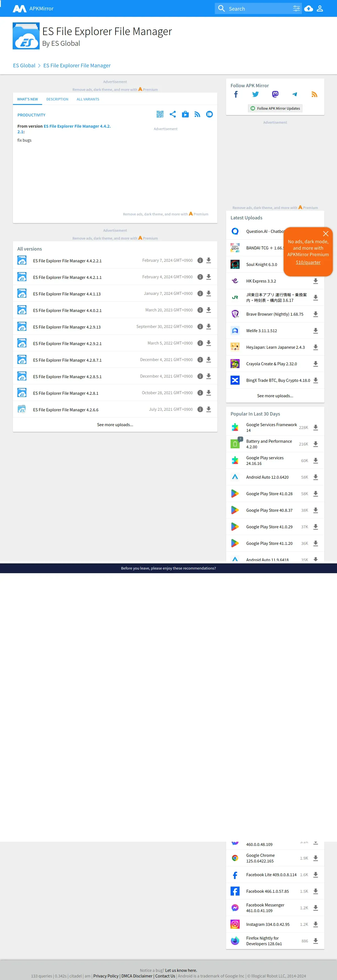This screenshot has width=337, height=980.
Task: Download Google Services Framework 14
Action: [316, 428]
